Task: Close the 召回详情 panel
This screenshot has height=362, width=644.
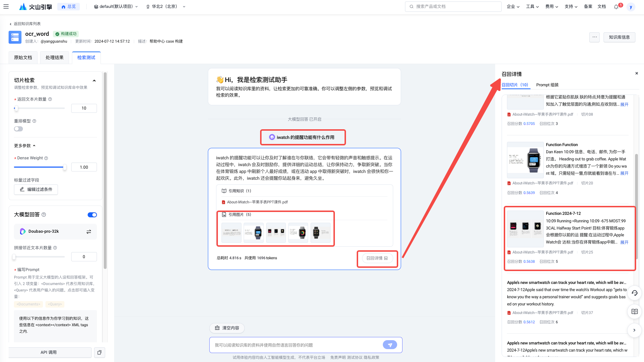Action: coord(636,73)
